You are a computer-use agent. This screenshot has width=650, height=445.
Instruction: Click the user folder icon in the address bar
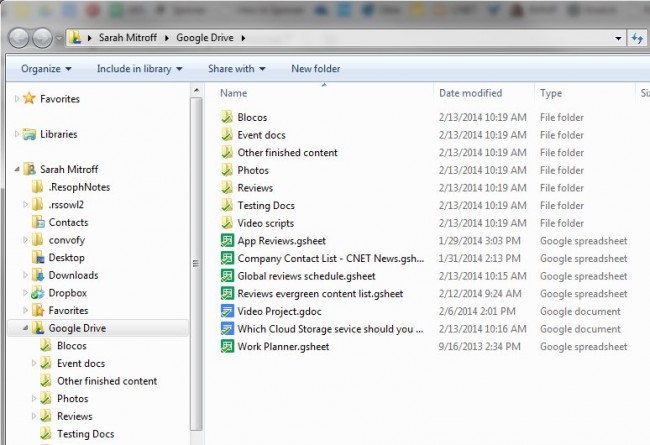pyautogui.click(x=75, y=37)
